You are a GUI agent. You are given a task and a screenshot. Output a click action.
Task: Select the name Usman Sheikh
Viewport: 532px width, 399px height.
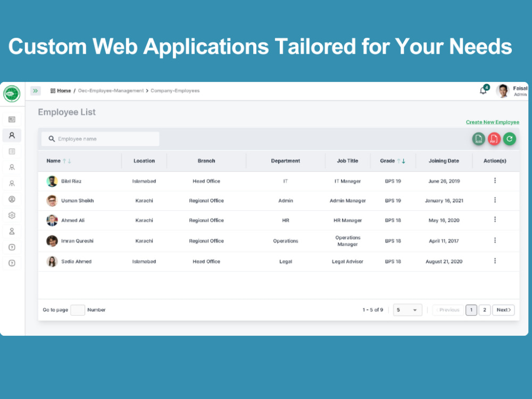point(77,201)
